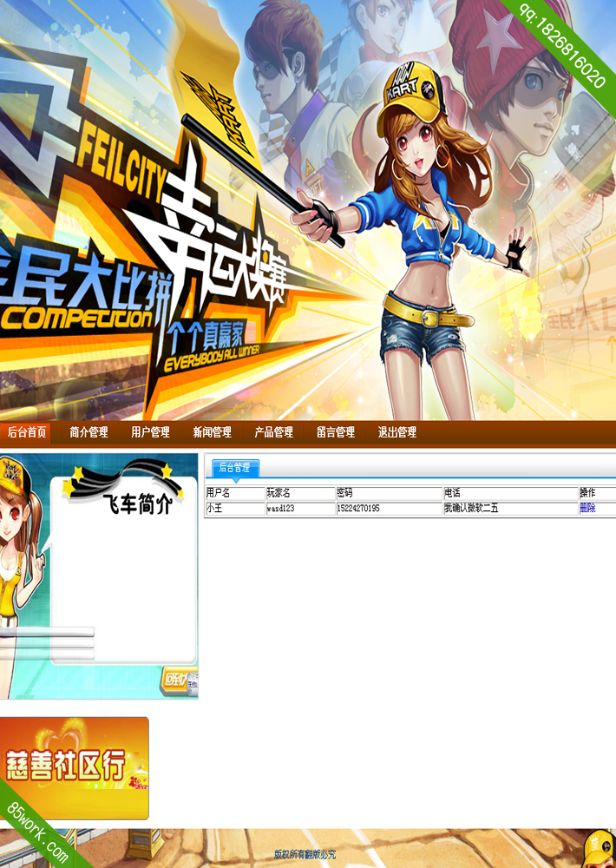
Task: Select the cell reading 我确认微软二五
Action: click(510, 508)
